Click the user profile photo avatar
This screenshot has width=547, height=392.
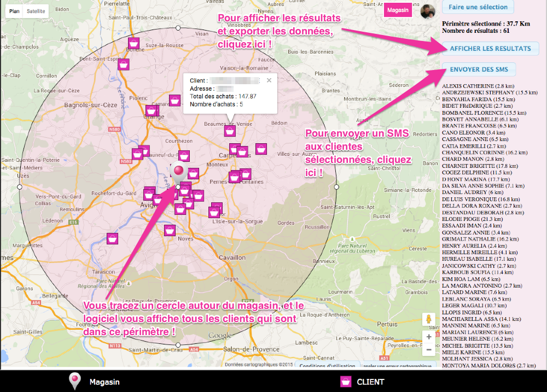tap(428, 11)
